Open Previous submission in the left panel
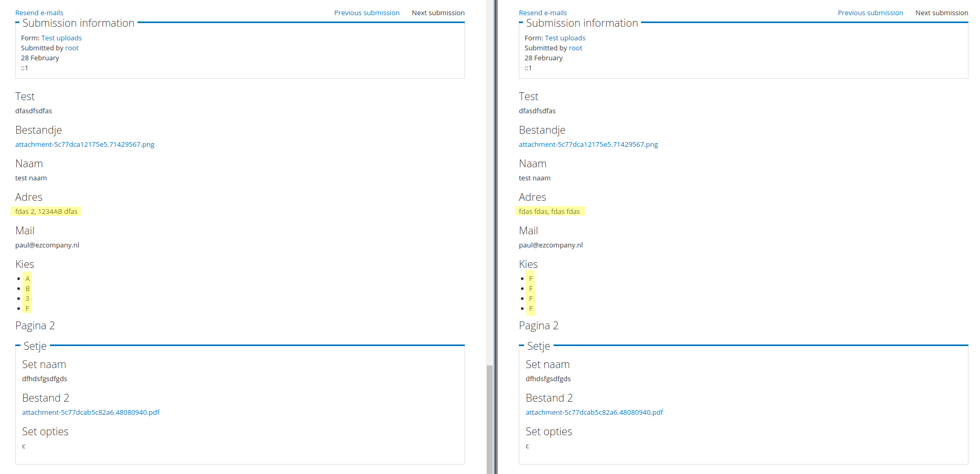Viewport: 980px width, 474px height. tap(367, 13)
